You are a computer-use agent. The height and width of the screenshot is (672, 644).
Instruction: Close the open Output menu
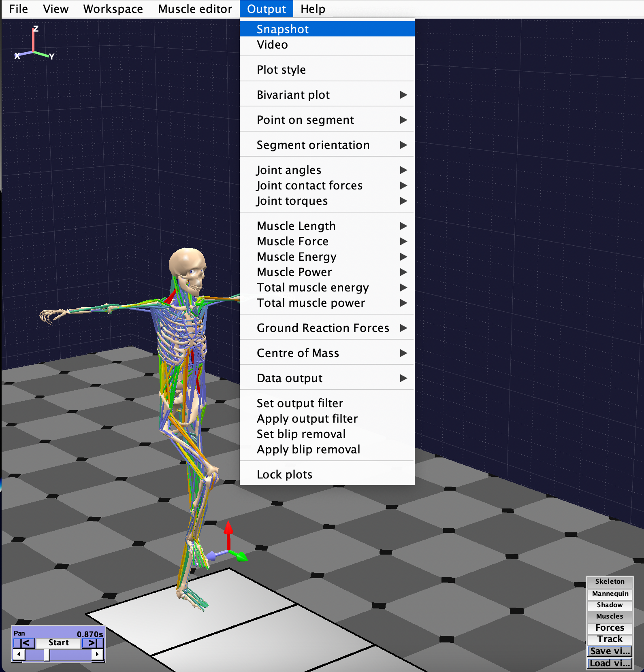[267, 9]
